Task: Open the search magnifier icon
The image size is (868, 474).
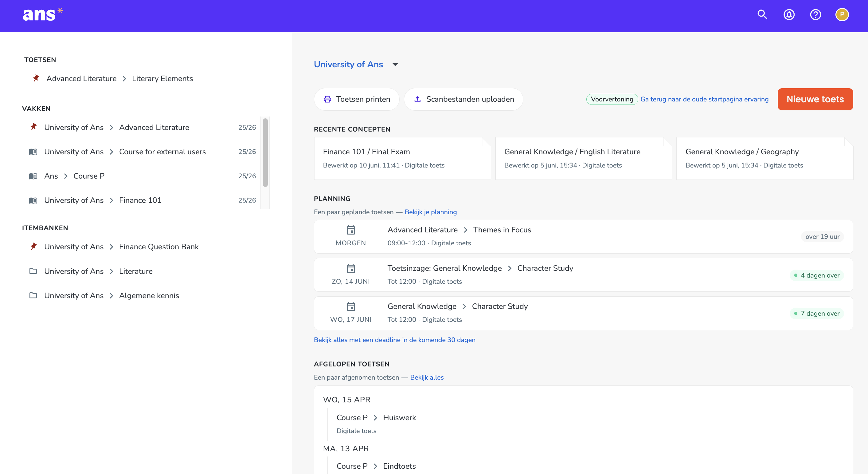Action: click(762, 14)
